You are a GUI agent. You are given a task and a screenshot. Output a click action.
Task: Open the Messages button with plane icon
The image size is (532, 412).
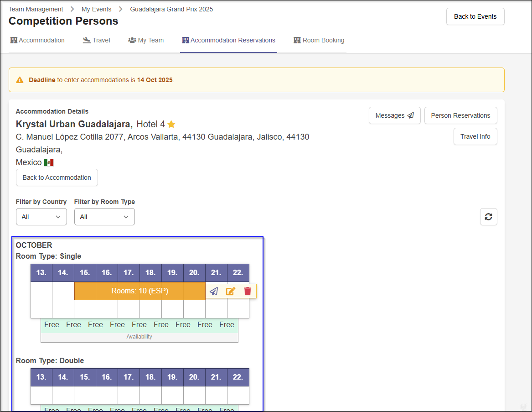(x=394, y=115)
